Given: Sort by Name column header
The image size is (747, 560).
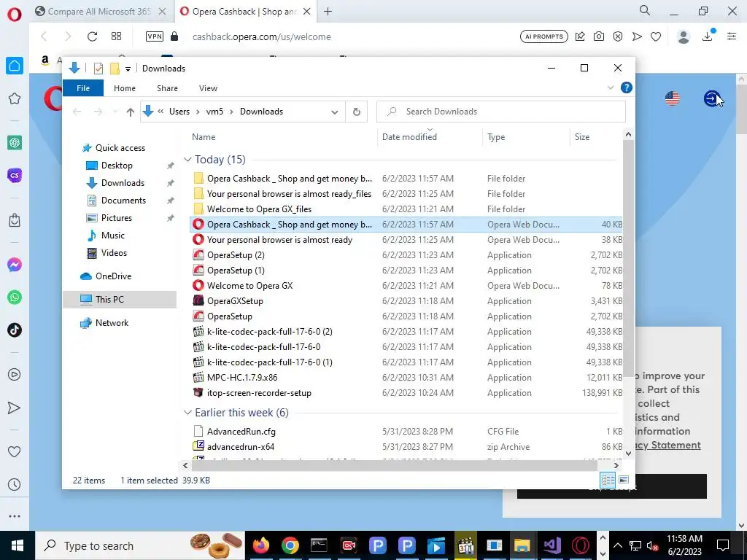Looking at the screenshot, I should click(204, 137).
